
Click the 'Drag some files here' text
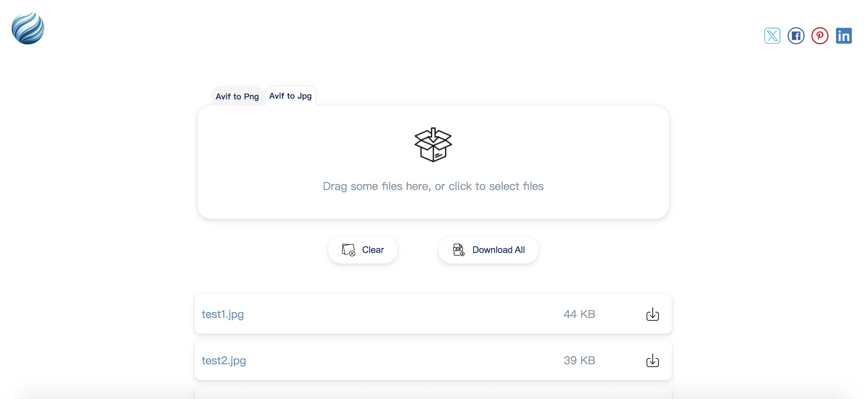tap(433, 186)
